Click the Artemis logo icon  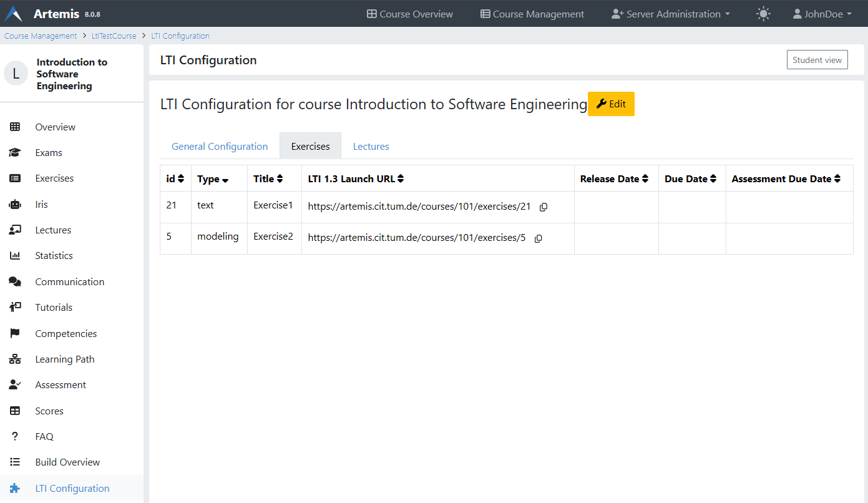click(14, 14)
